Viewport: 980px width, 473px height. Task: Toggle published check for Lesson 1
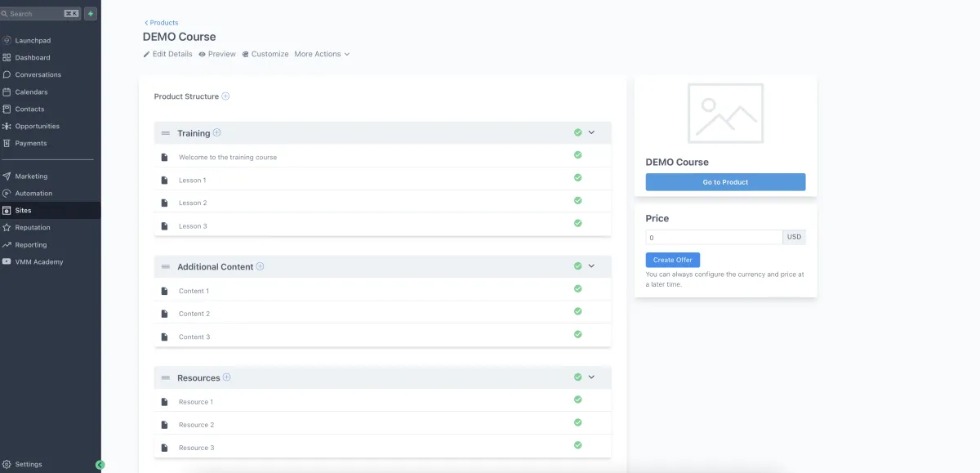pos(577,177)
